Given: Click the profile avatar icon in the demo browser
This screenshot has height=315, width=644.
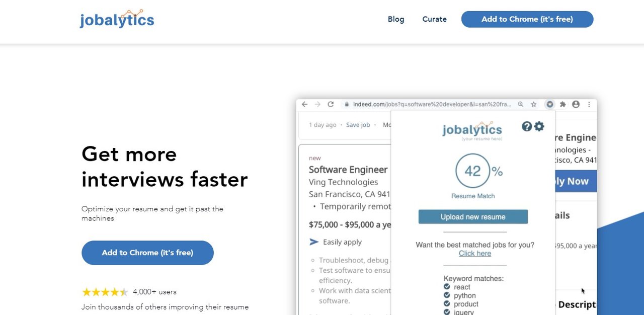Looking at the screenshot, I should [576, 104].
